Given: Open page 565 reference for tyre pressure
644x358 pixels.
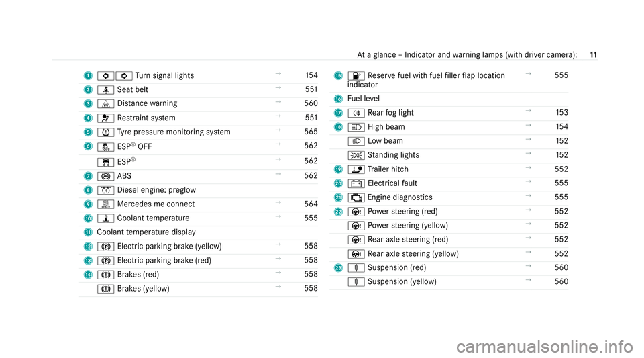Looking at the screenshot, I should coord(311,132).
